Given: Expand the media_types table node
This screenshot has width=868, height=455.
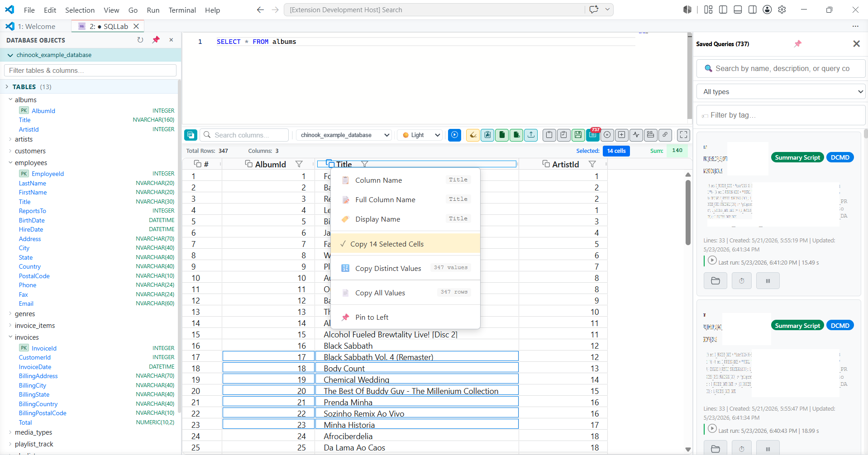Looking at the screenshot, I should pyautogui.click(x=10, y=432).
